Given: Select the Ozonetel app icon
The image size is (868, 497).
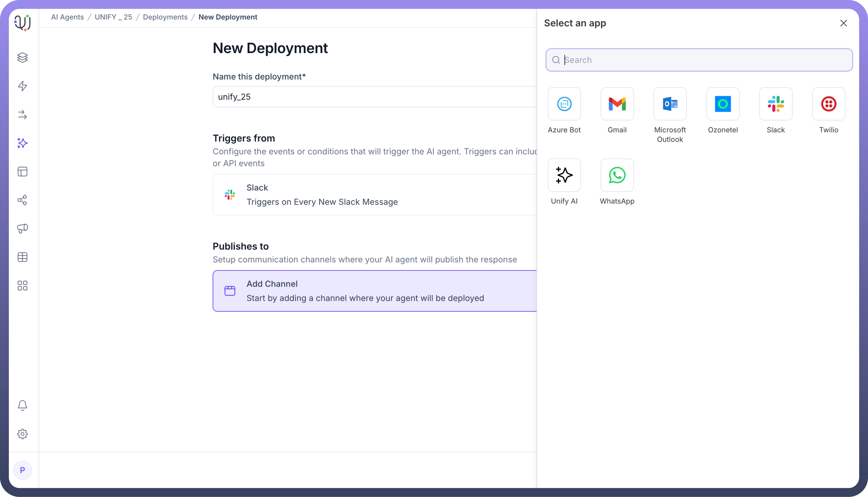Looking at the screenshot, I should 723,104.
